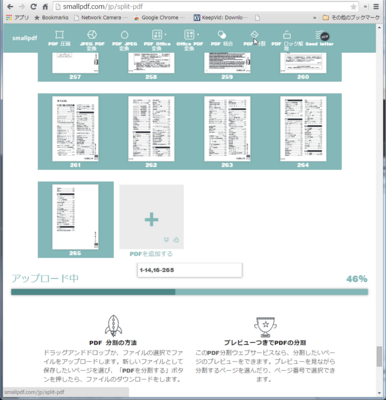This screenshot has height=400, width=386.
Task: Toggle selection of page 263 thumbnail
Action: [227, 131]
